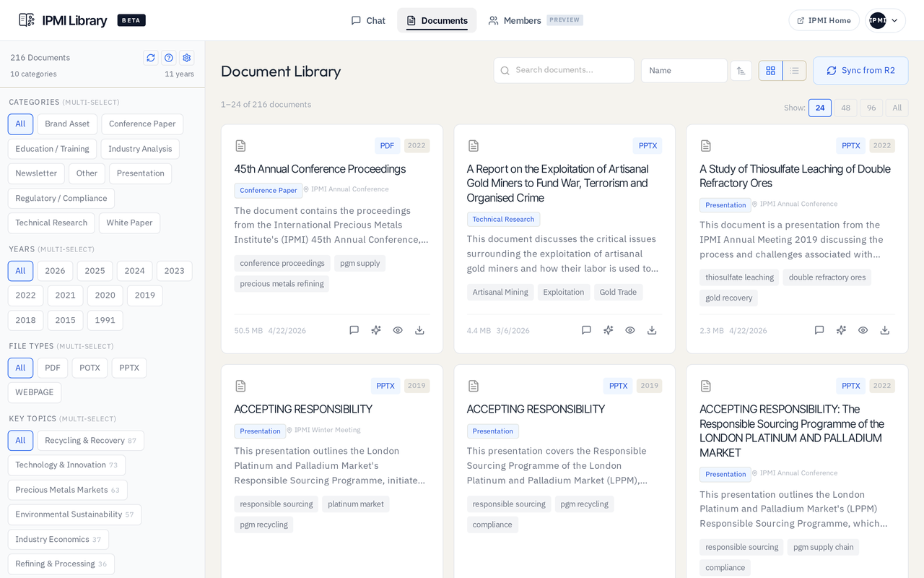Select All categories filter
The height and width of the screenshot is (578, 924).
(x=20, y=124)
